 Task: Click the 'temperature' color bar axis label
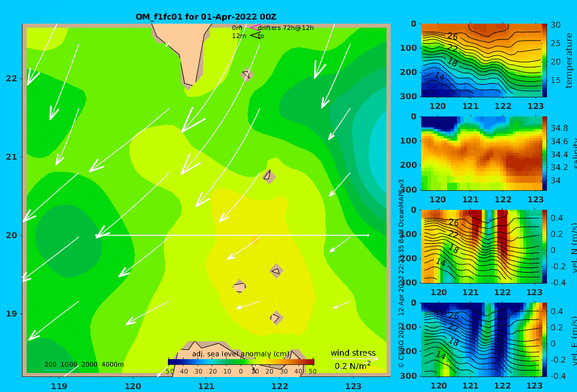pos(569,61)
